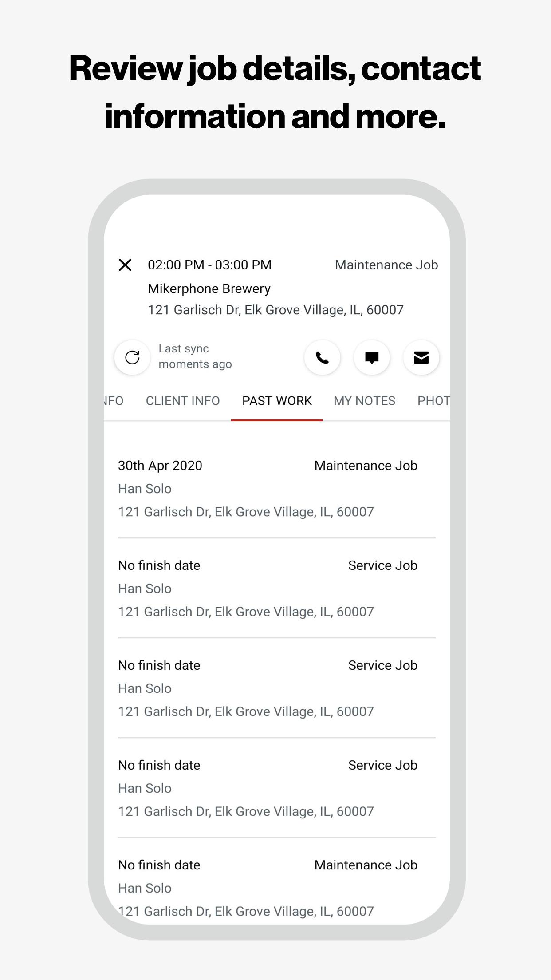This screenshot has height=980, width=551.
Task: Tap the Maintenance Job label in the header
Action: pos(386,265)
